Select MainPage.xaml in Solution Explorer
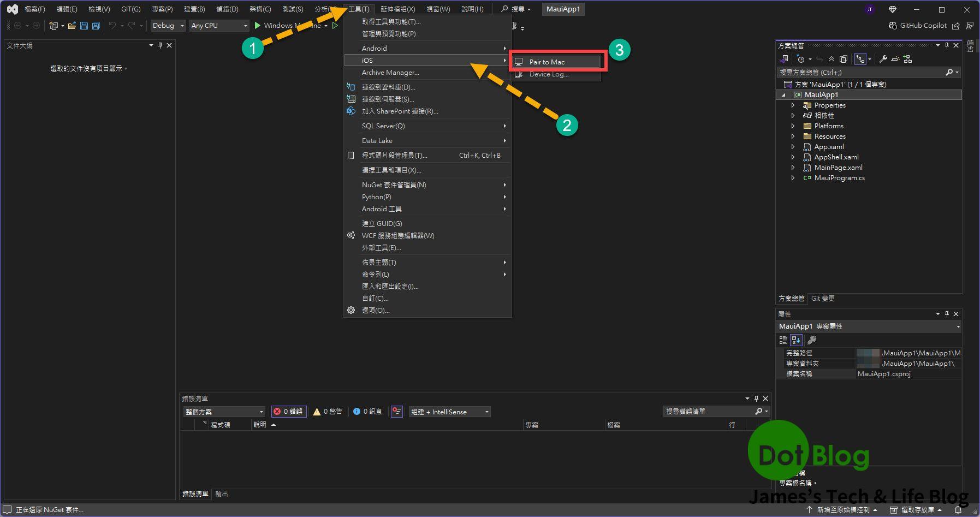 click(x=838, y=168)
